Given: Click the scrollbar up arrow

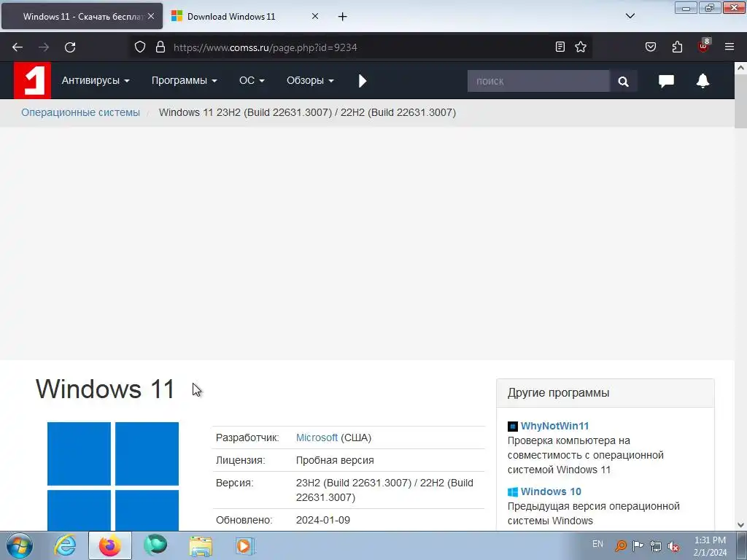Looking at the screenshot, I should pyautogui.click(x=740, y=68).
